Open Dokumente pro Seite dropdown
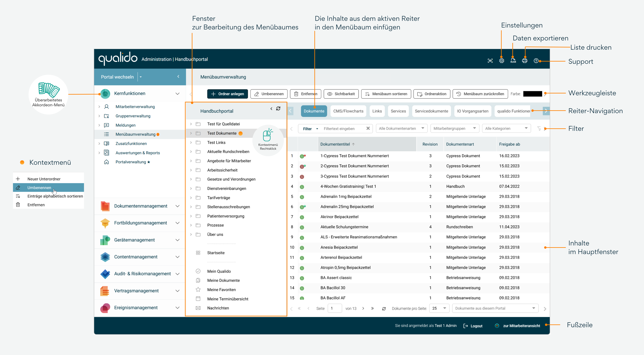644x355 pixels. click(x=439, y=308)
